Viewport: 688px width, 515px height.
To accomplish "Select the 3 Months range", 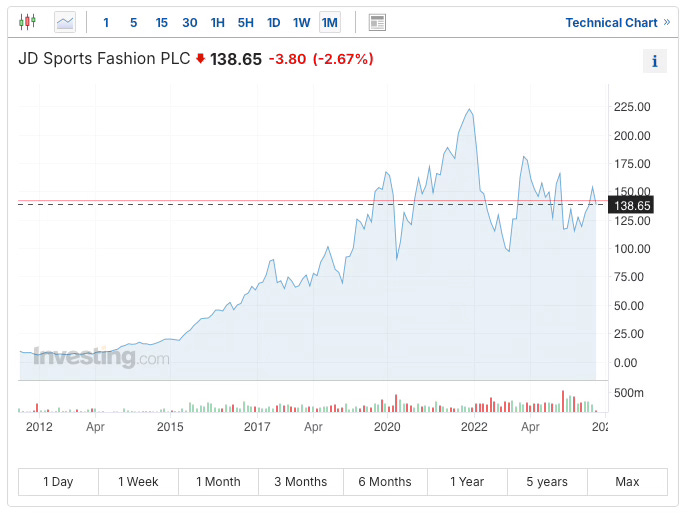I will (301, 482).
